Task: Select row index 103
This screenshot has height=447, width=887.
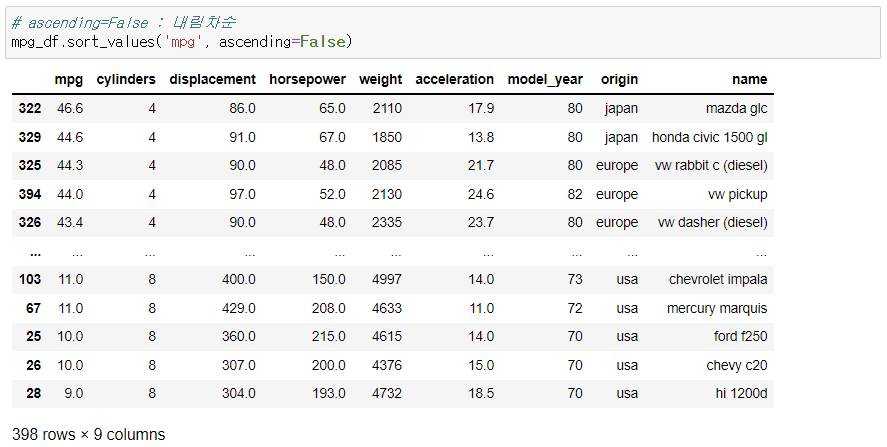Action: point(29,280)
